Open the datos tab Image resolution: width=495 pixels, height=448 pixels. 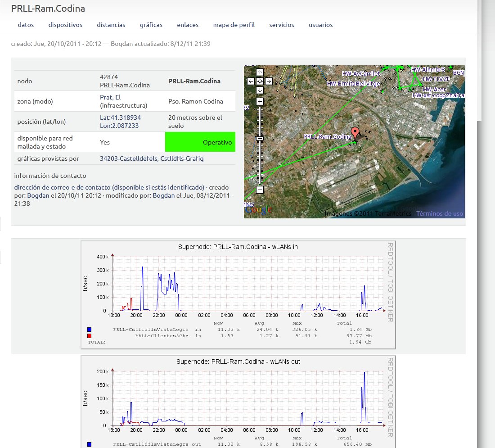pyautogui.click(x=26, y=25)
